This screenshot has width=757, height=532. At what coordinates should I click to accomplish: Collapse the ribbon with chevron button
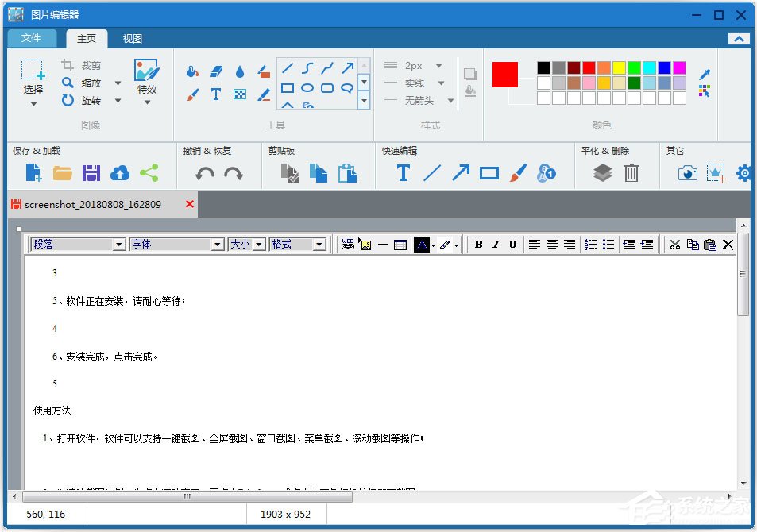pos(739,39)
